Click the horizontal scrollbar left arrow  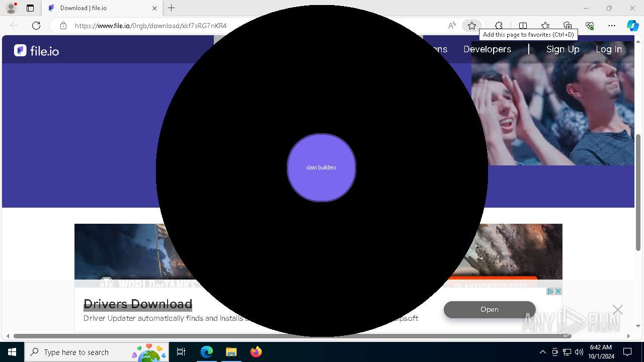8,336
